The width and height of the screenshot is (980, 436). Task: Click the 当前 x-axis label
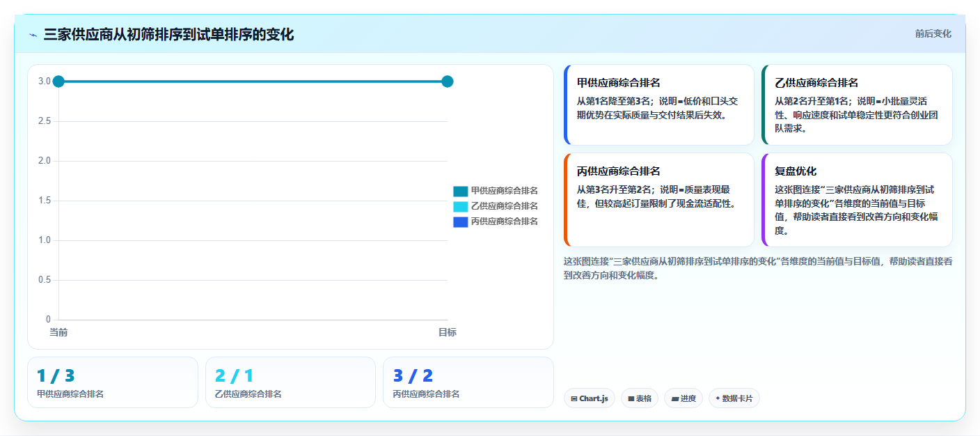click(x=58, y=332)
